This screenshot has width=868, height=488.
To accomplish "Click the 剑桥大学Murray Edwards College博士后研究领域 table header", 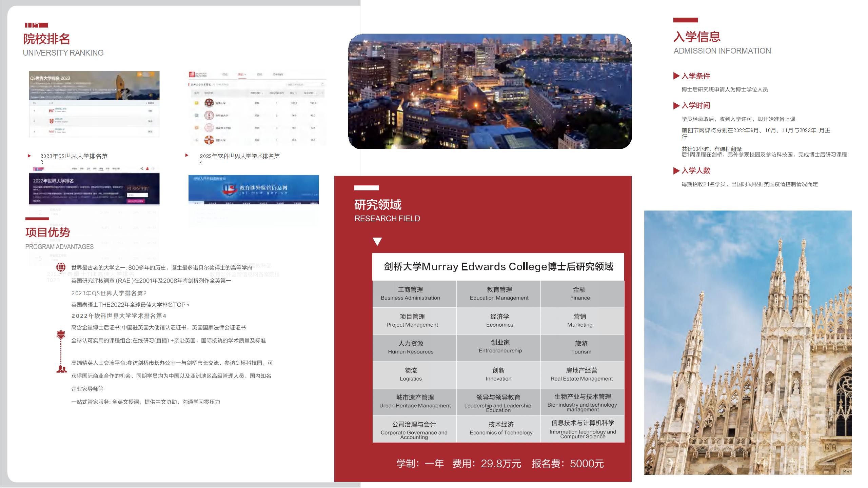I will click(x=498, y=267).
